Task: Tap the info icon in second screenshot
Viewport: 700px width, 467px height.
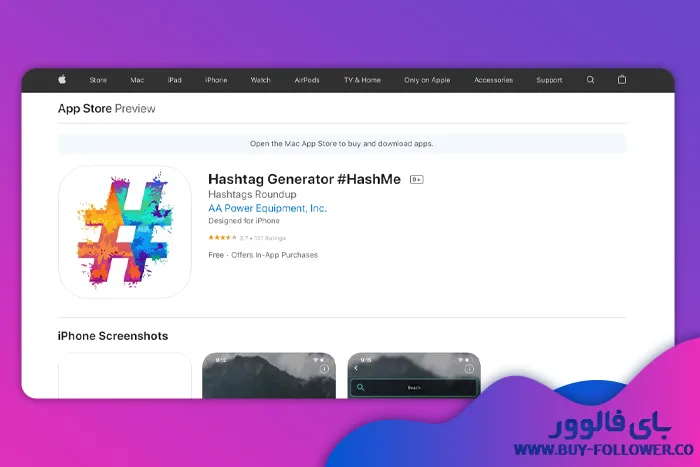Action: click(x=324, y=369)
